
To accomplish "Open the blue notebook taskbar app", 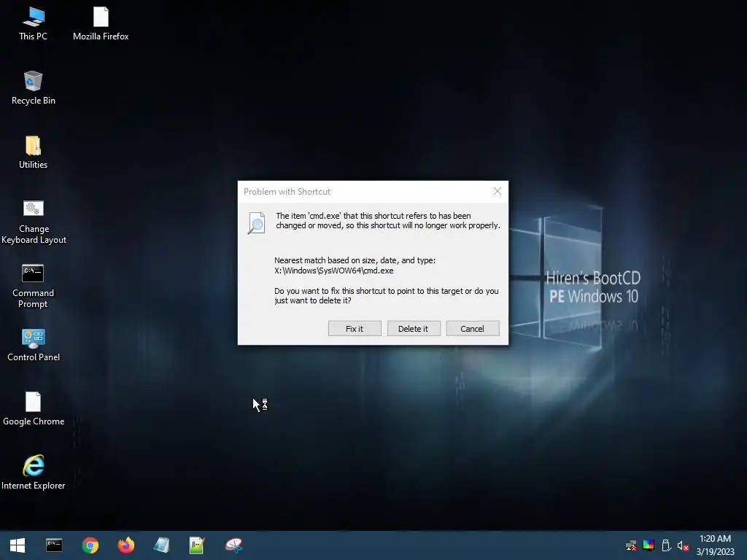I will pyautogui.click(x=161, y=545).
